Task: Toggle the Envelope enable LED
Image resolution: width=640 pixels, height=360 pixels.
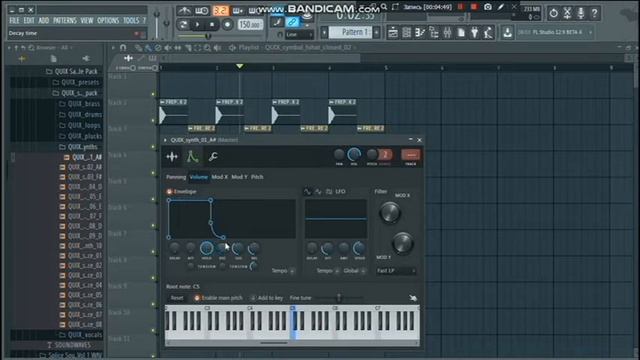Action: [x=169, y=191]
